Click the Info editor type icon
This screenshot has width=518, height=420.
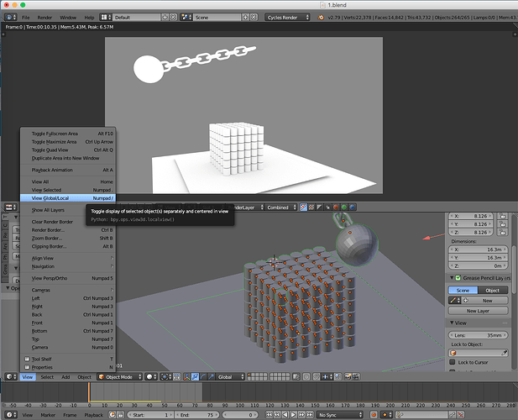pyautogui.click(x=10, y=17)
